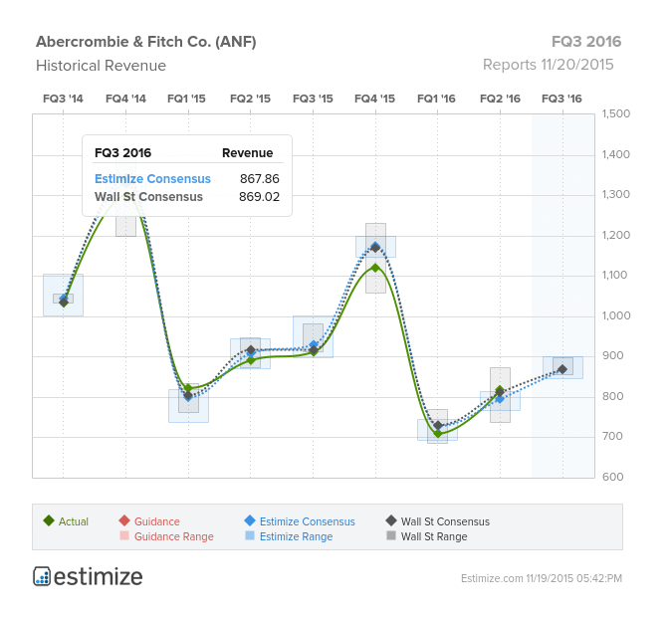
Task: Click the Actual legend green diamond
Action: (x=49, y=520)
